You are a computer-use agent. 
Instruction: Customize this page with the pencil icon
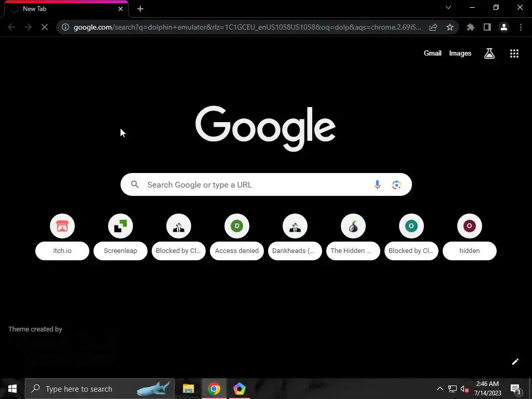(x=515, y=362)
